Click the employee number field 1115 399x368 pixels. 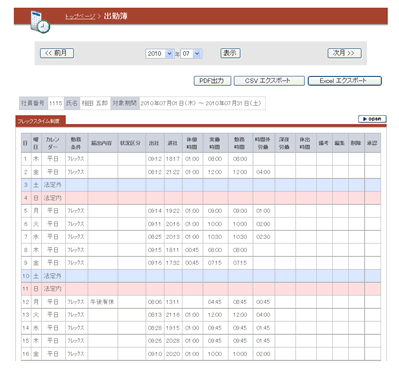point(55,103)
